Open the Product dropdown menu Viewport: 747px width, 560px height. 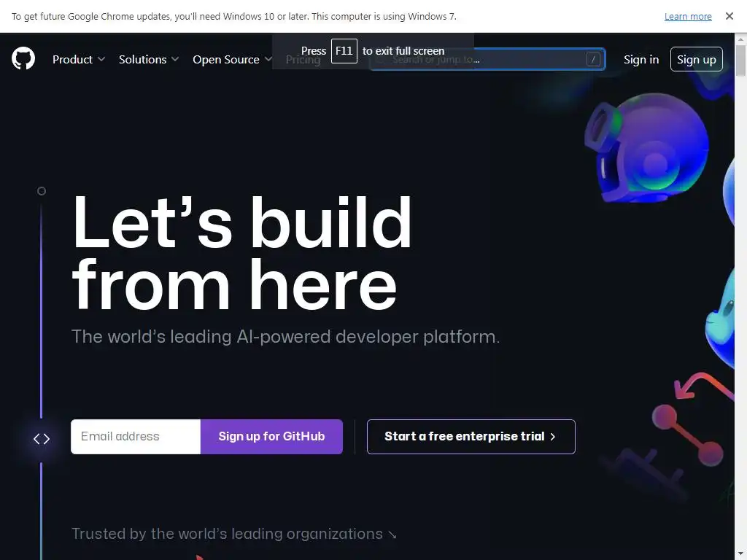tap(79, 60)
